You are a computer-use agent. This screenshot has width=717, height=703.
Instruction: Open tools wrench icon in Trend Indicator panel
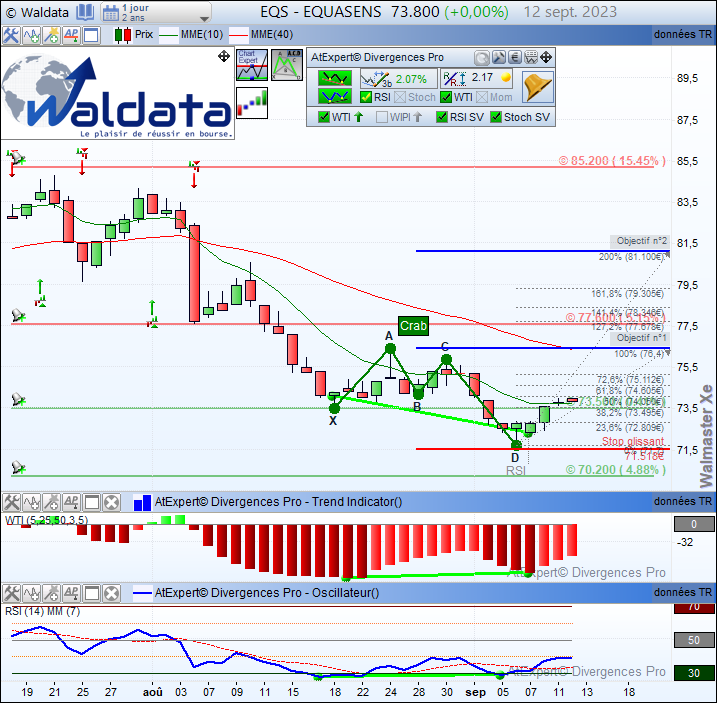(11, 503)
